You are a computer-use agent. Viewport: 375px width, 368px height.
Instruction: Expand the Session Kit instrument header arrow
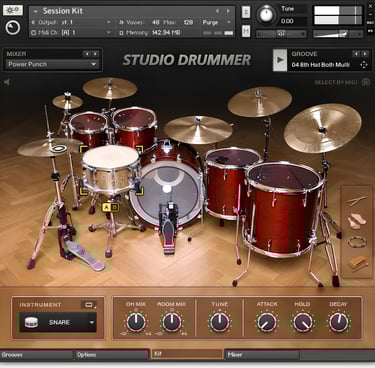pos(36,11)
